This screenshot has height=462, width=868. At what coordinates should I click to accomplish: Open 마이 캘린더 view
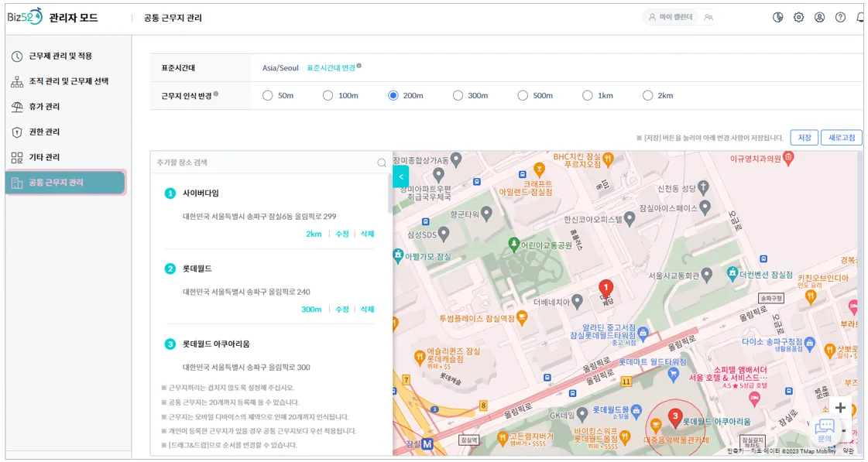(671, 17)
